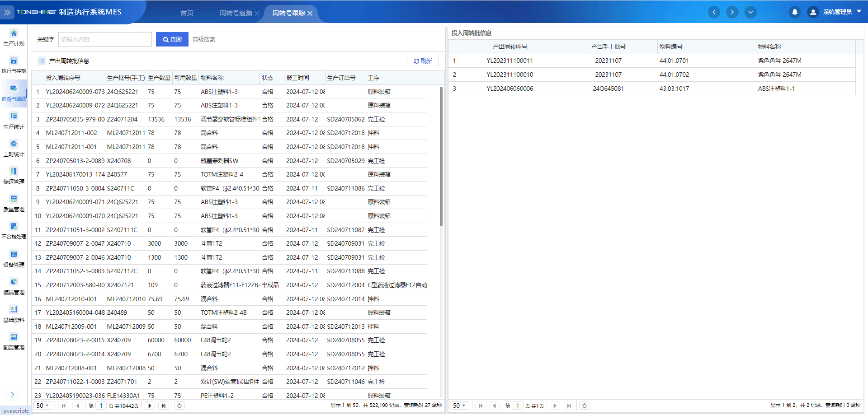Click the 工时统计 sidebar icon
Screen dimensions: 868x415
[x=14, y=144]
